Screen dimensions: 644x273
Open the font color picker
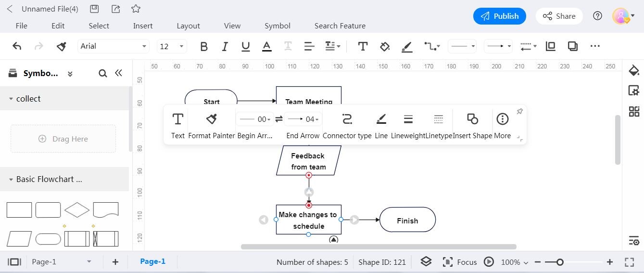click(266, 46)
